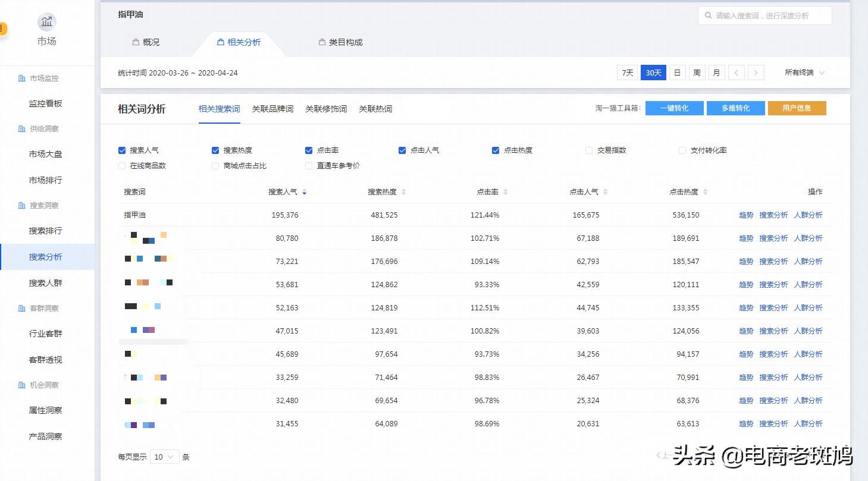868x481 pixels.
Task: Click the briefcase icon beside 概况
Action: pyautogui.click(x=135, y=42)
